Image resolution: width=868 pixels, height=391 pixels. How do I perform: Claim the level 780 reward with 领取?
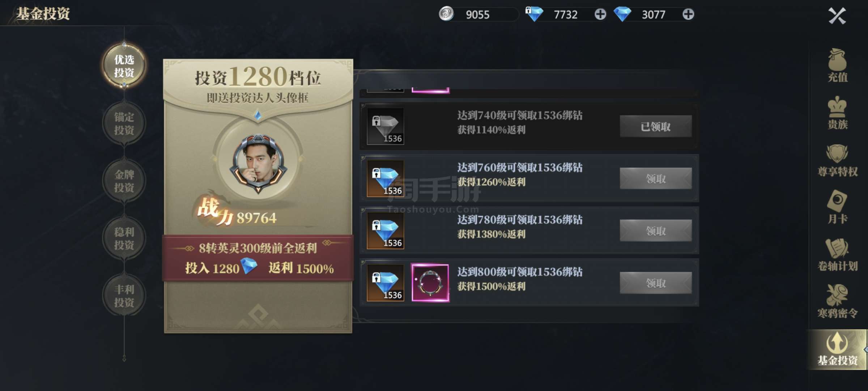(x=656, y=231)
